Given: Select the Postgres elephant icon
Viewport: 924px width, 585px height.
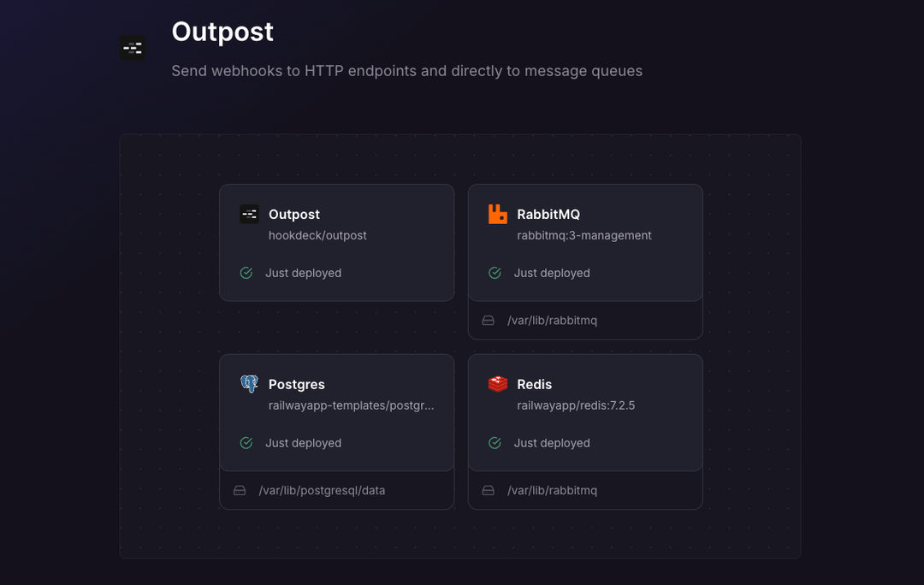Looking at the screenshot, I should 249,384.
